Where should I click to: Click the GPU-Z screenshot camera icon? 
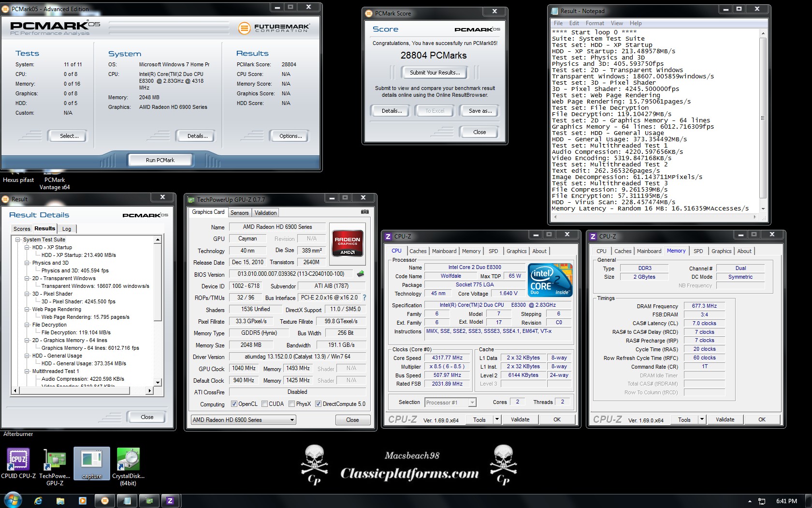[365, 212]
